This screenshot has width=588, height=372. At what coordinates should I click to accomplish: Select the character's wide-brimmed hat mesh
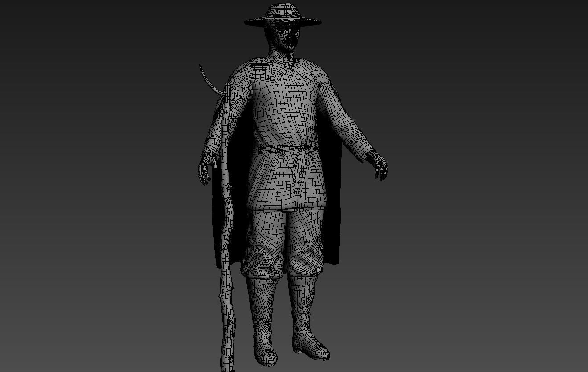[282, 15]
